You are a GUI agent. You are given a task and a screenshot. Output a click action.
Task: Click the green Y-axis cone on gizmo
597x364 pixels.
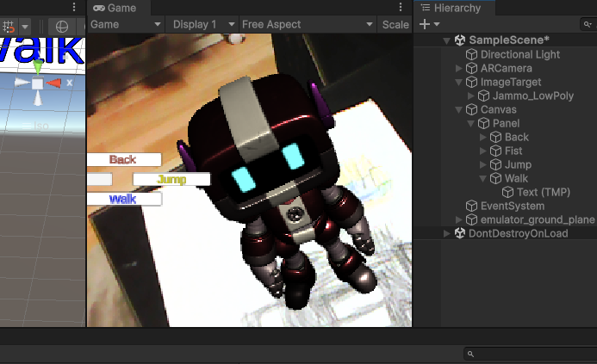(37, 67)
